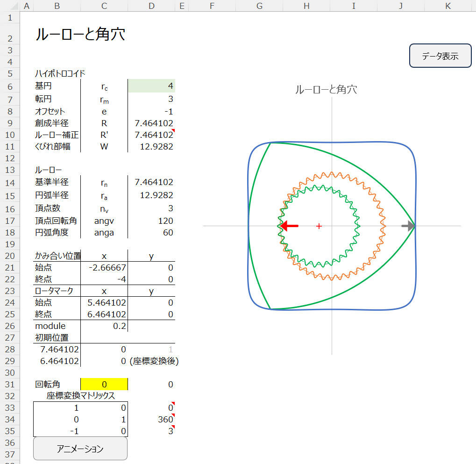
Task: Click the gray arrow at chart's right
Action: 407,226
